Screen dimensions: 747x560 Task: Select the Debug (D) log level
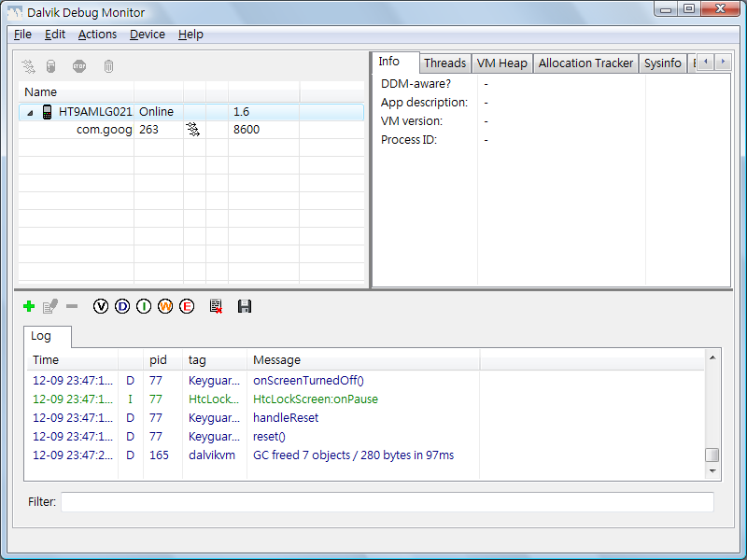pos(122,306)
